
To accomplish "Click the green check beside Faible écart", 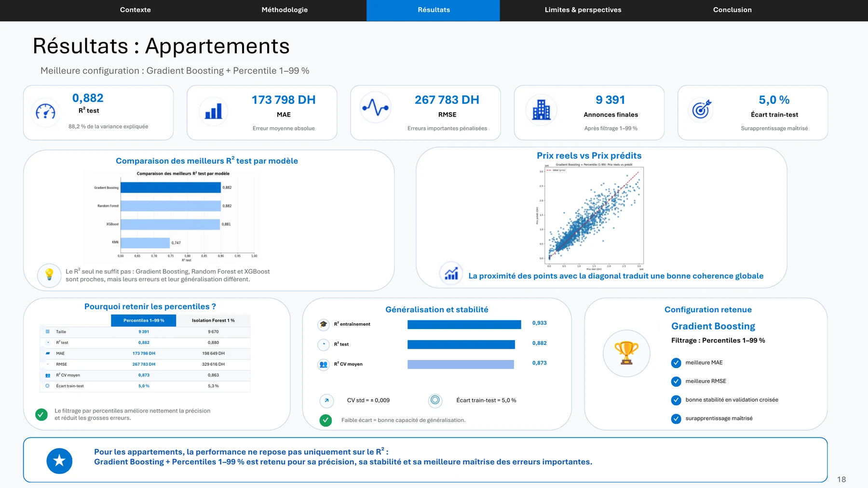I will (x=326, y=421).
